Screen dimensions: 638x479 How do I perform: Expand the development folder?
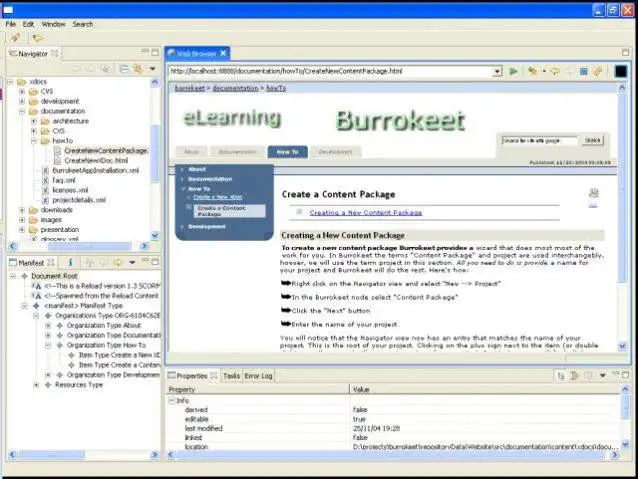(x=22, y=101)
